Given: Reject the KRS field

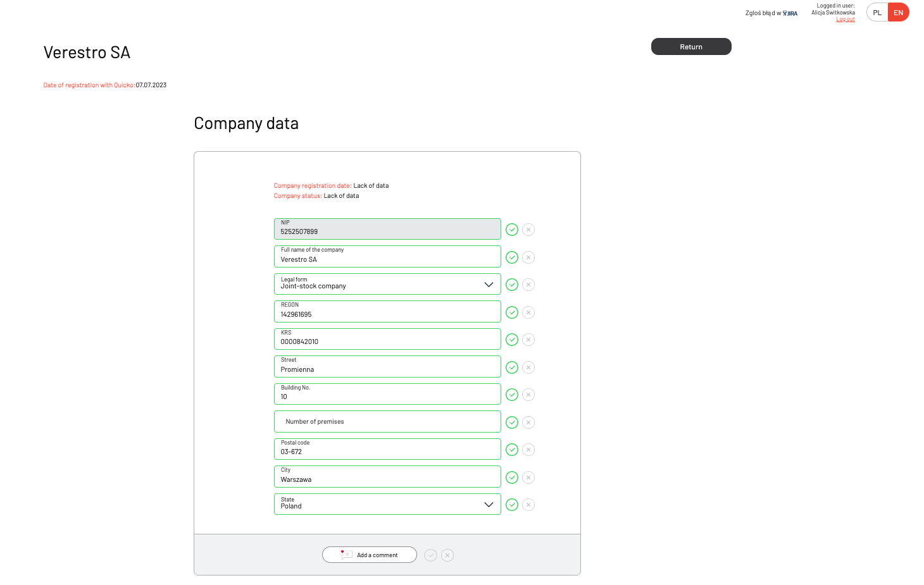Looking at the screenshot, I should click(528, 340).
